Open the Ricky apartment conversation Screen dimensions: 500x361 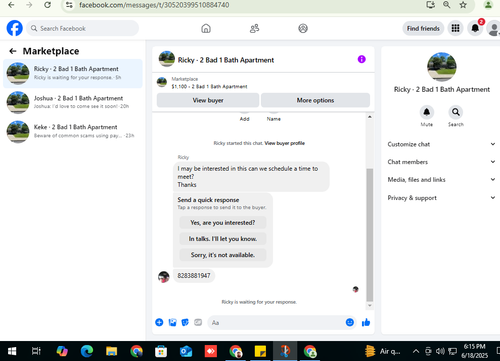[73, 73]
